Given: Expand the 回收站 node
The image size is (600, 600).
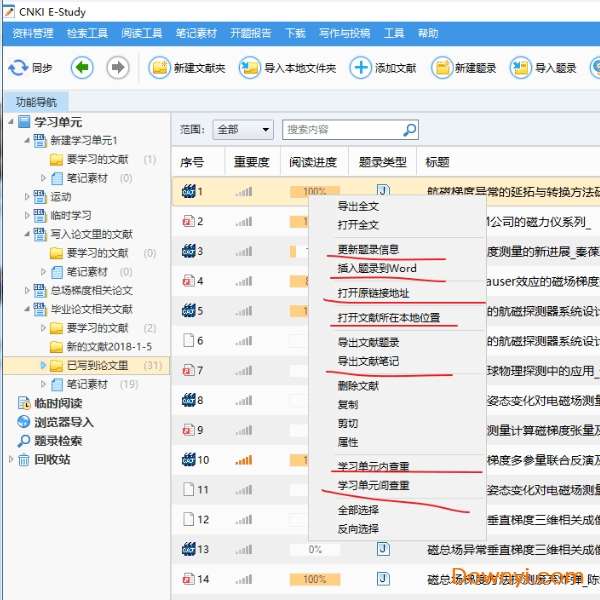Looking at the screenshot, I should coord(11,459).
